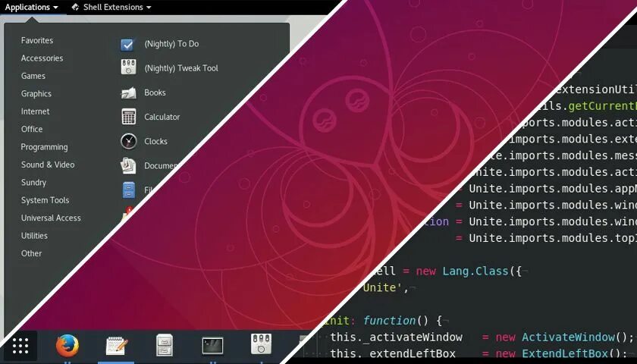Viewport: 637px width, 364px height.
Task: Select the Other category
Action: 31,253
